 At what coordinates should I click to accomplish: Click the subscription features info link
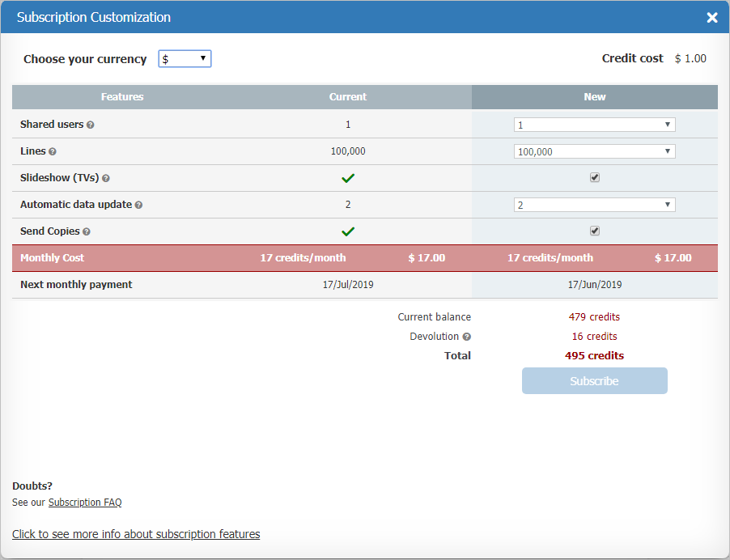pyautogui.click(x=135, y=533)
